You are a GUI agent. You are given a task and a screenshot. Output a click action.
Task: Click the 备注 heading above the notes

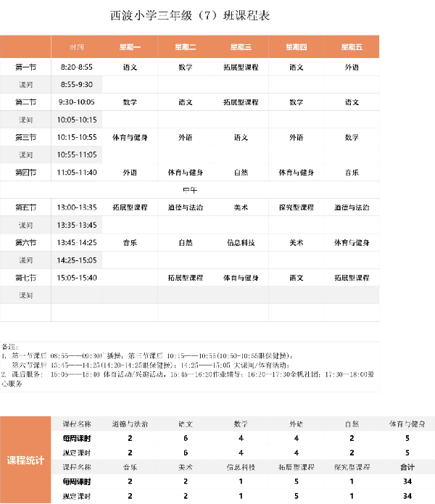[10, 347]
